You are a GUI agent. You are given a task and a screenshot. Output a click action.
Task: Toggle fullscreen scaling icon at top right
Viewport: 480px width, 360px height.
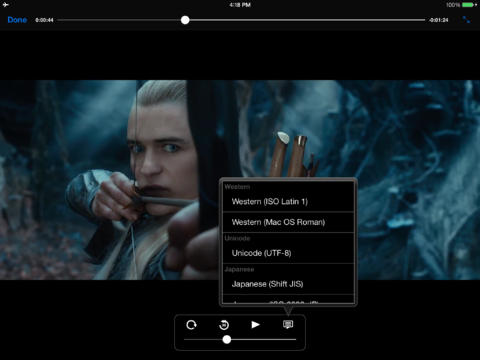[466, 20]
